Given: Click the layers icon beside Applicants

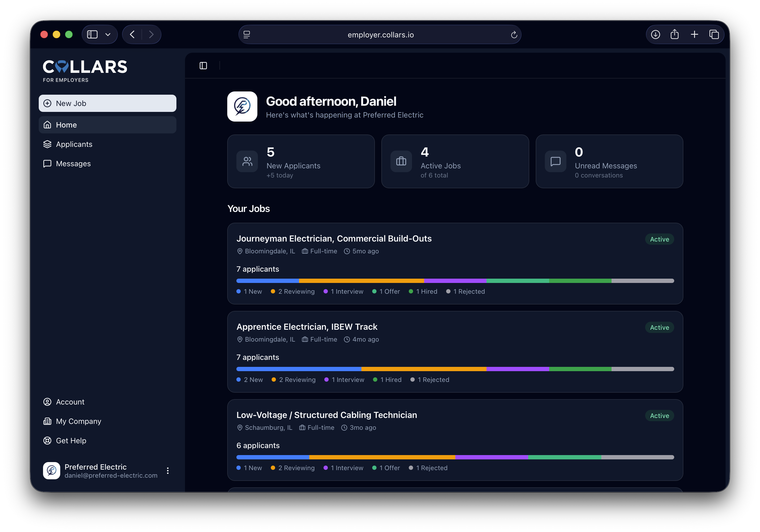Looking at the screenshot, I should pyautogui.click(x=47, y=144).
